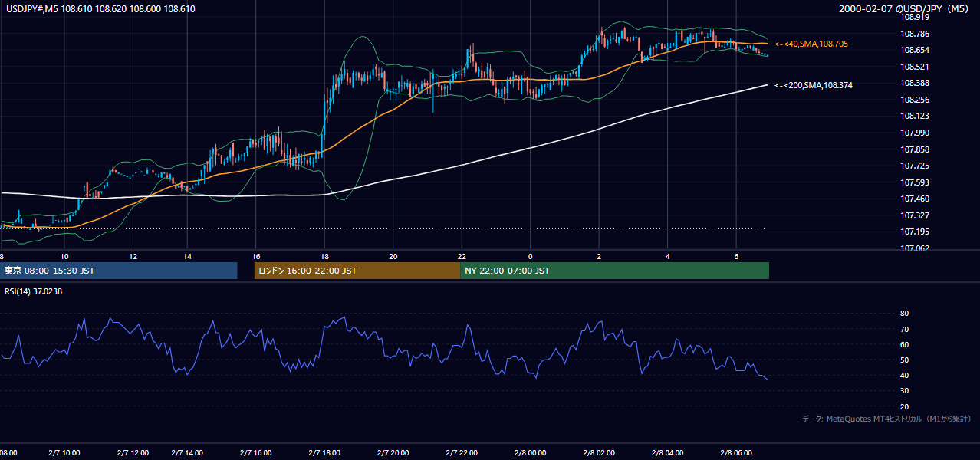Click the bottom time label 2/8 02:00
The image size is (980, 460).
coord(600,453)
